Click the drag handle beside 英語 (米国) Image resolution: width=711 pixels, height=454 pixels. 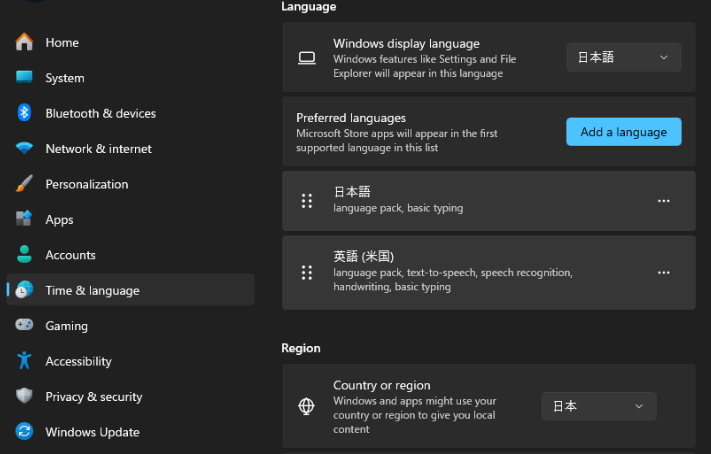click(x=307, y=272)
